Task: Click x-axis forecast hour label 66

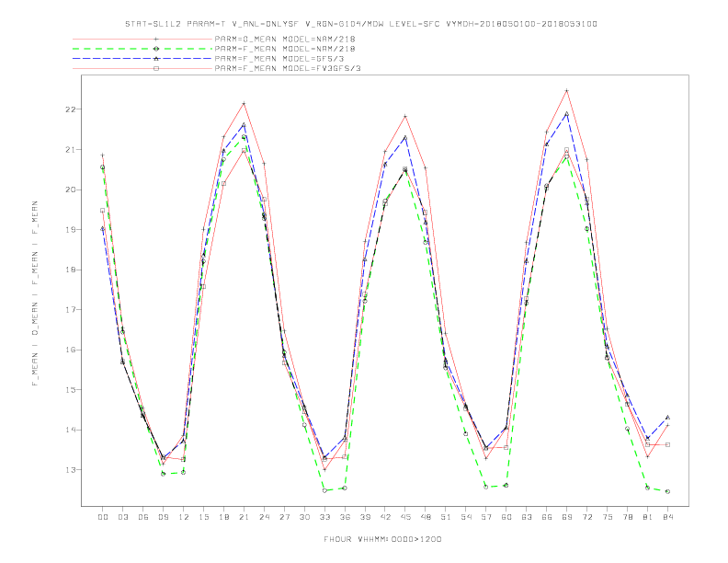Action: click(547, 517)
